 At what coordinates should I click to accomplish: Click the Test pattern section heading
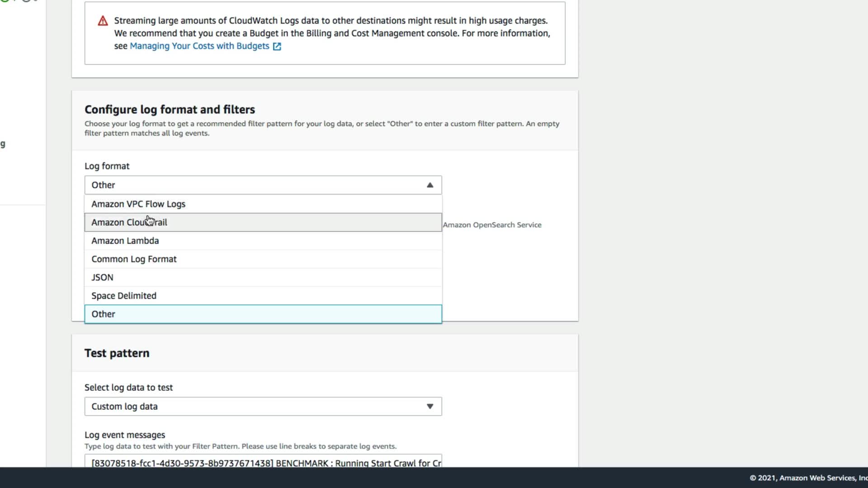click(117, 353)
